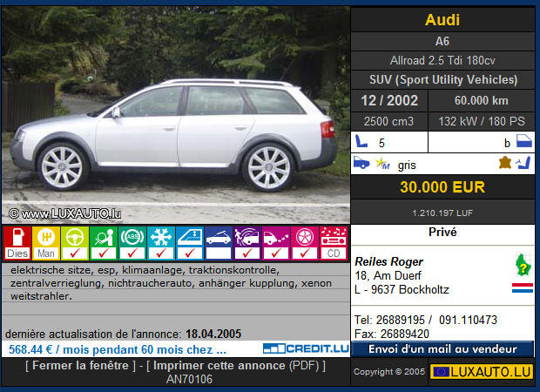540x392 pixels.
Task: Click the green Luxembourg map icon
Action: tap(522, 265)
